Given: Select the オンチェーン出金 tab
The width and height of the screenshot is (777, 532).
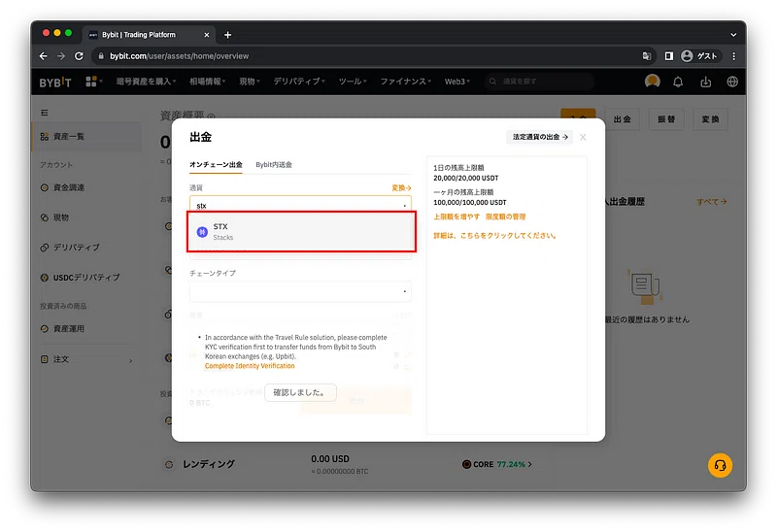Looking at the screenshot, I should coord(216,164).
